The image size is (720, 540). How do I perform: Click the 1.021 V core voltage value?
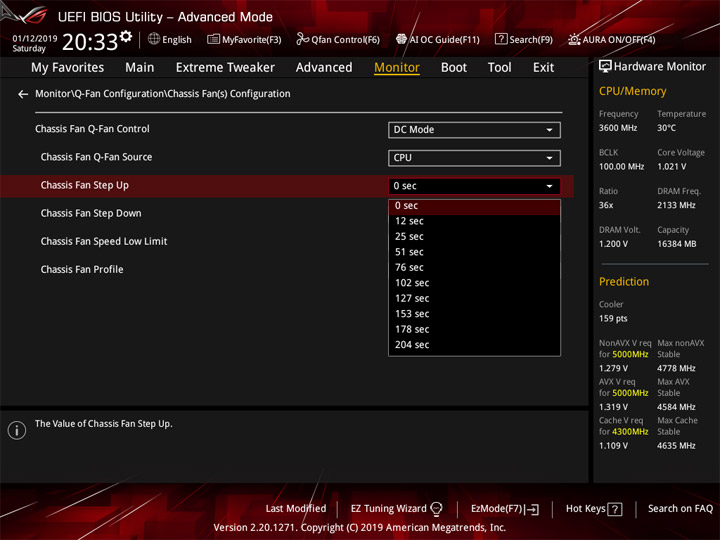coord(672,167)
